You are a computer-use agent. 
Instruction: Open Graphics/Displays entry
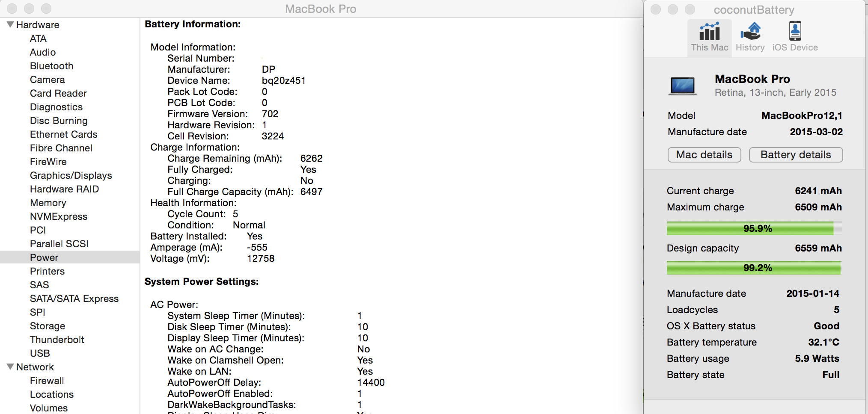coord(71,175)
